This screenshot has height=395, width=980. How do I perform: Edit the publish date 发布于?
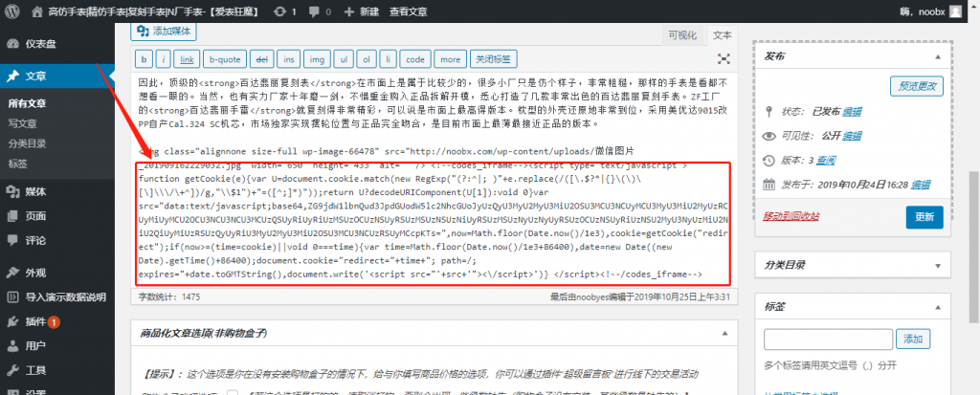(921, 185)
